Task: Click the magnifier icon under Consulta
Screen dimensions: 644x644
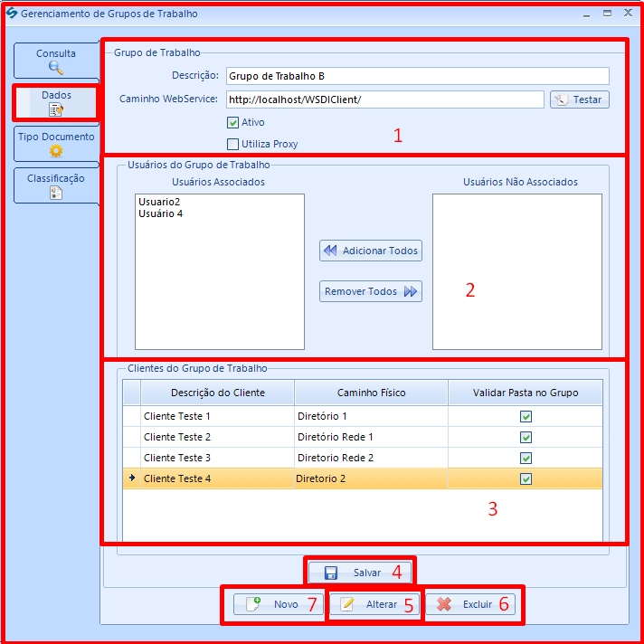Action: [x=56, y=67]
